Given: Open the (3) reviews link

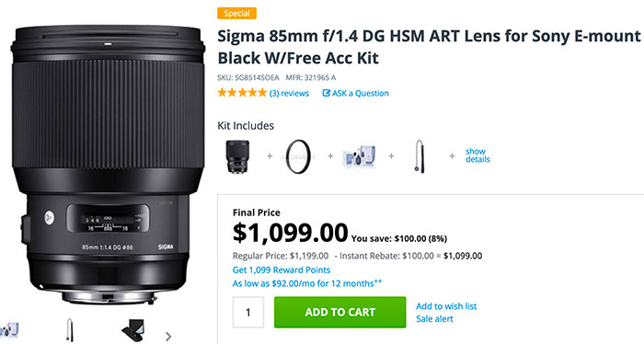Looking at the screenshot, I should click(x=289, y=93).
